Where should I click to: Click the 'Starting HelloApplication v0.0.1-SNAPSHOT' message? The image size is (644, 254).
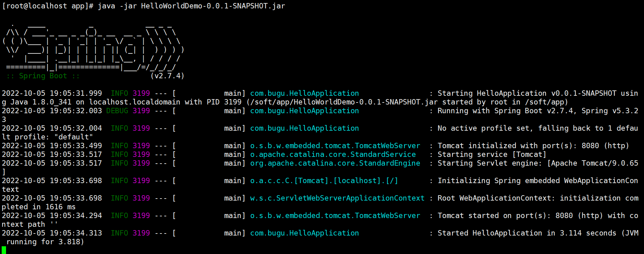[527, 93]
